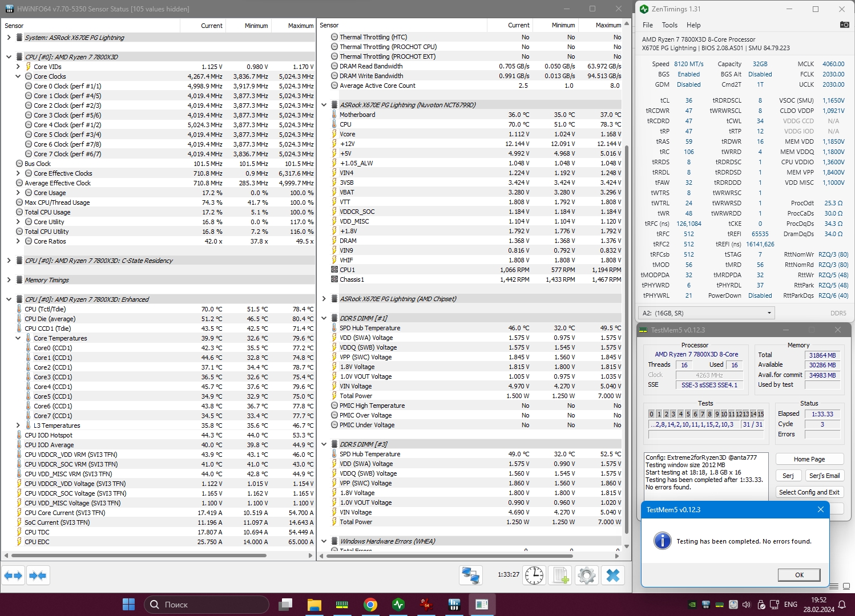855x616 pixels.
Task: Open the volume control in the system tray
Action: (747, 605)
